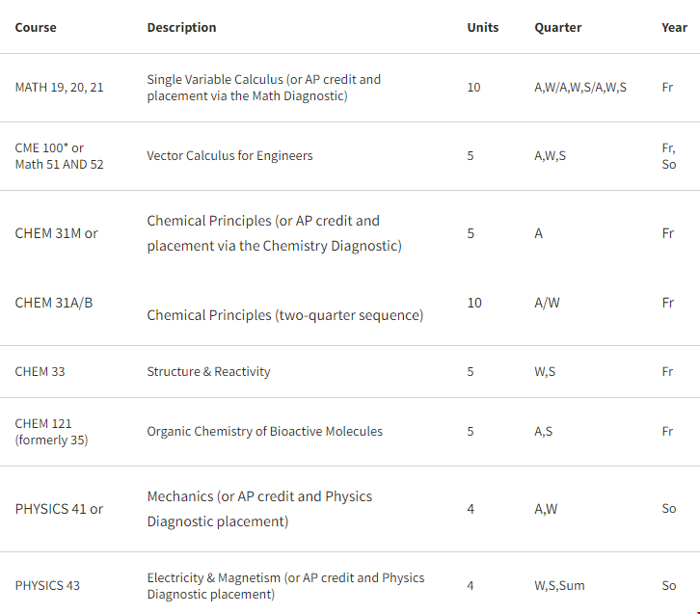
Task: Click the Units column header
Action: 482,27
